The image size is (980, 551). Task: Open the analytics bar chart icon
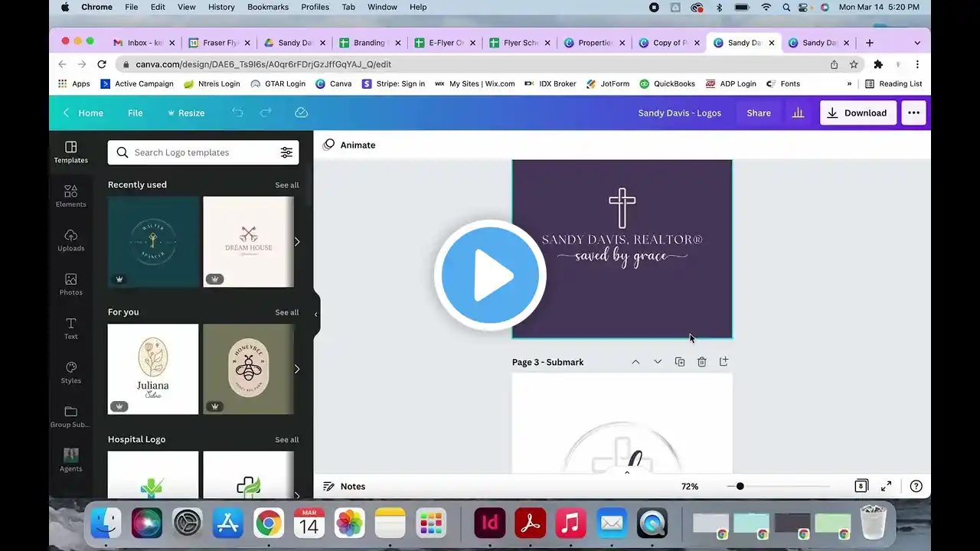click(x=798, y=112)
